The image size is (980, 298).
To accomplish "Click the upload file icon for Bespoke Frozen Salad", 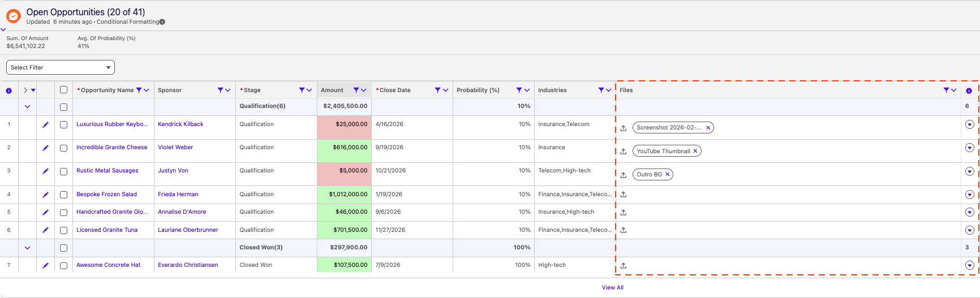I will (x=623, y=195).
